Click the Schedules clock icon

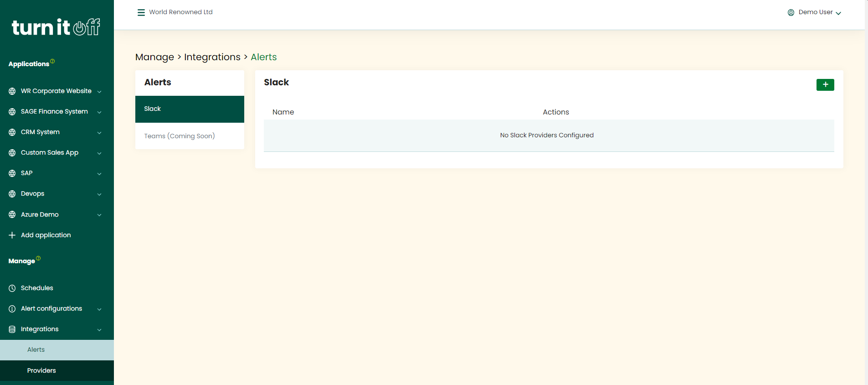12,288
